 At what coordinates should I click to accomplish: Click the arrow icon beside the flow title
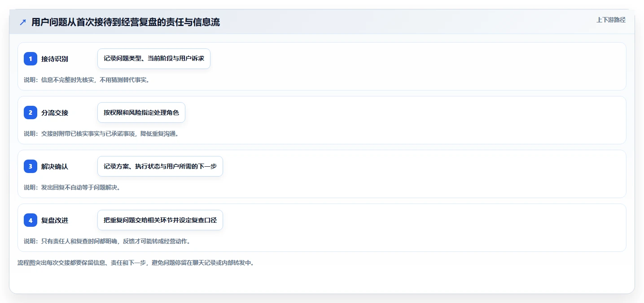22,22
